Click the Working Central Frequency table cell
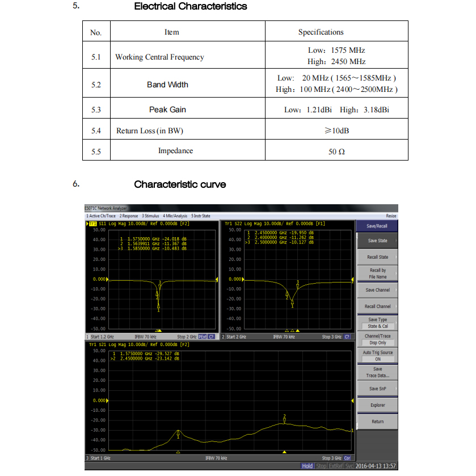Image resolution: width=476 pixels, height=476 pixels. point(188,55)
